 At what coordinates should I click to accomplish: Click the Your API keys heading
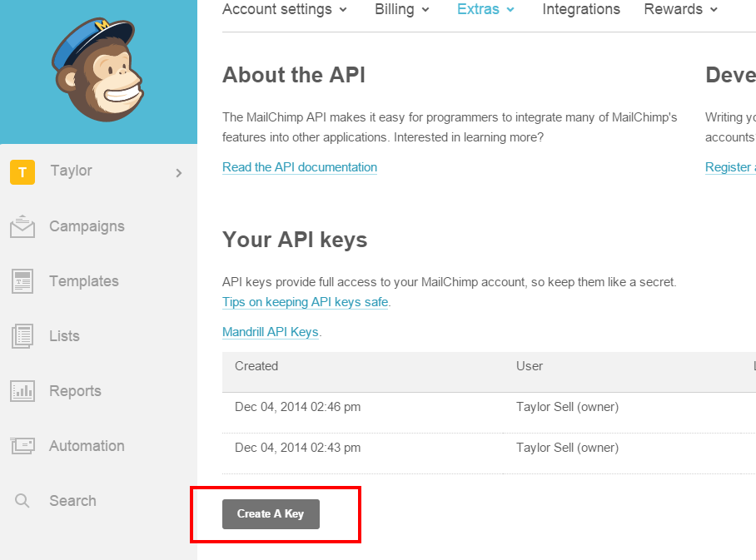tap(295, 240)
